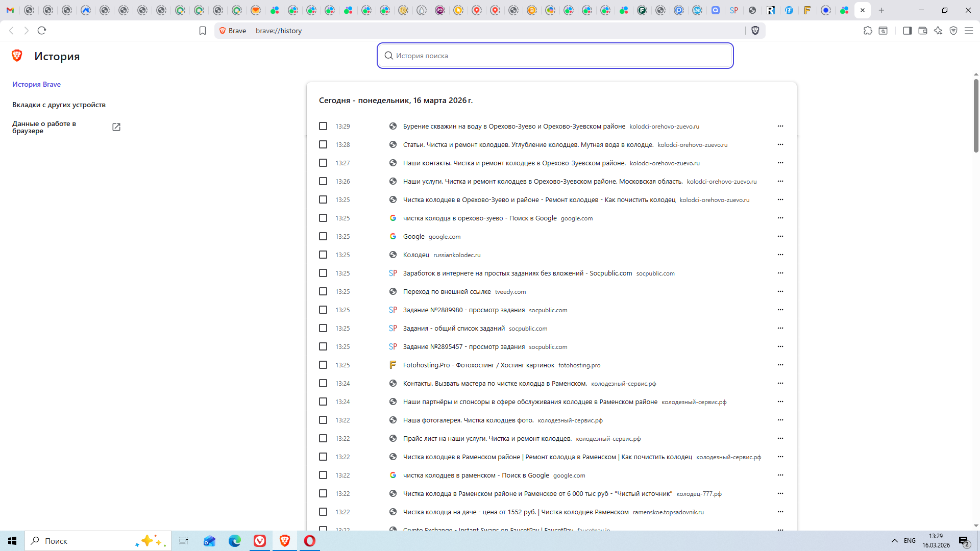This screenshot has height=551, width=980.
Task: Check the 13:29 Бурение скважин history entry
Action: pyautogui.click(x=323, y=126)
